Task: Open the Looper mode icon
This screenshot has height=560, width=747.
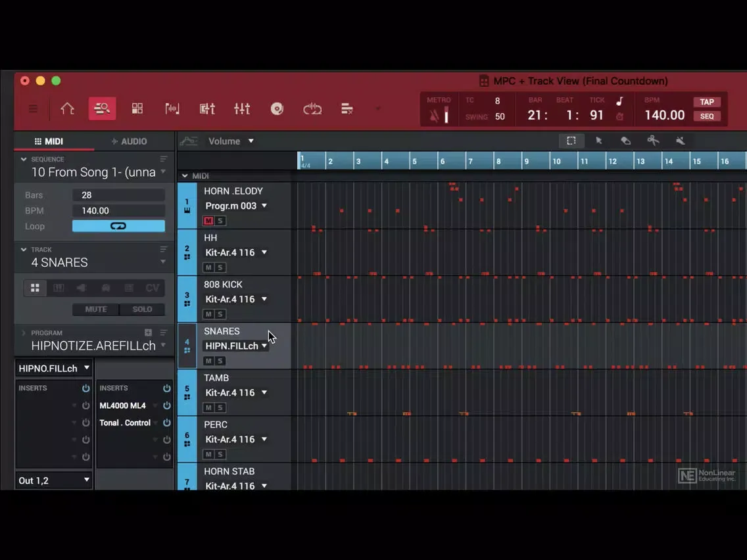Action: (312, 109)
